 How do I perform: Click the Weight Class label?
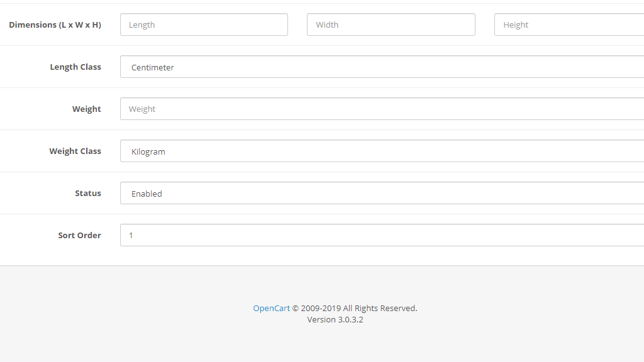pos(75,151)
